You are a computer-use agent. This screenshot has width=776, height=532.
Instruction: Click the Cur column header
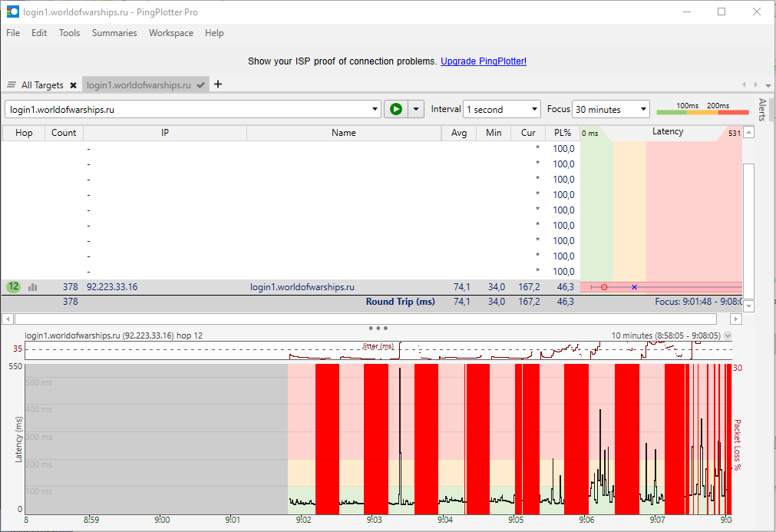coord(528,133)
